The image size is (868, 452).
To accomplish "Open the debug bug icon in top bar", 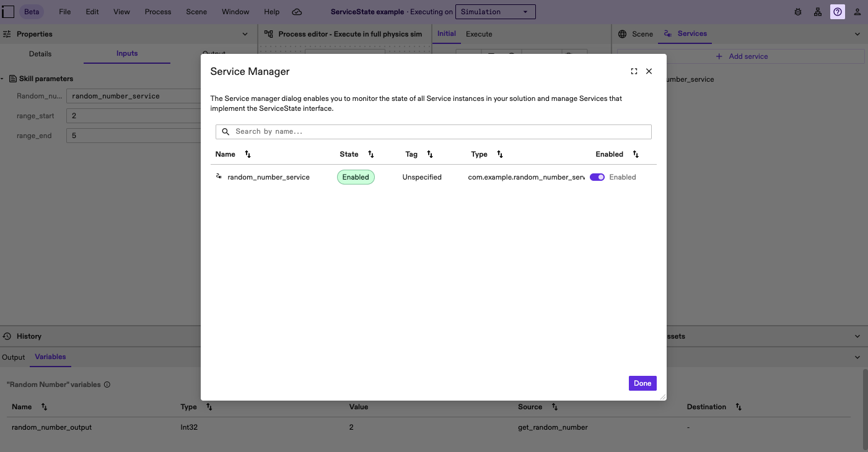I will click(798, 11).
